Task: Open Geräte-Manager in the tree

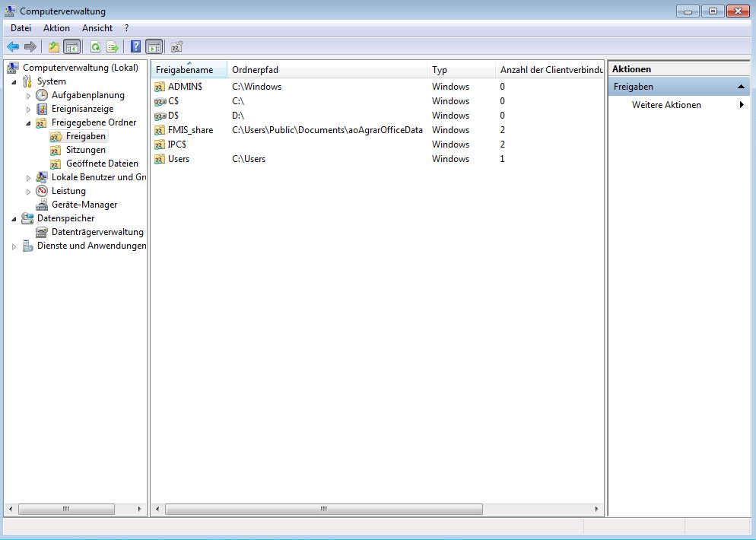Action: coord(84,205)
